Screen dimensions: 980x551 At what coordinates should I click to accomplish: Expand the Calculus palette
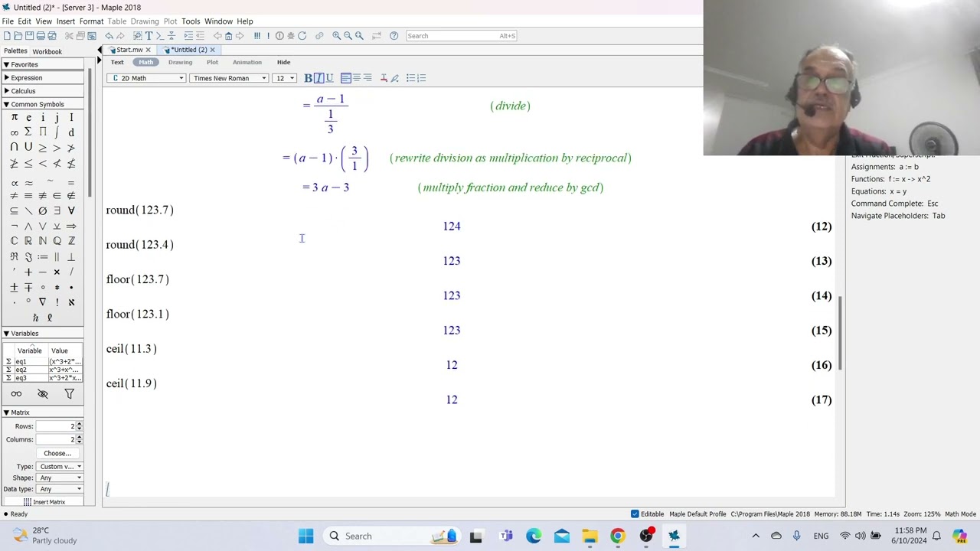click(x=6, y=91)
